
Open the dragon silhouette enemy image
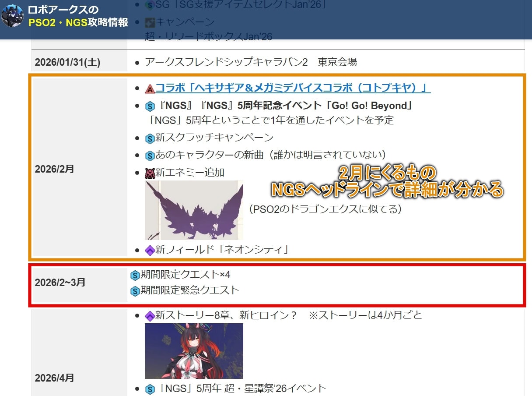coord(194,210)
